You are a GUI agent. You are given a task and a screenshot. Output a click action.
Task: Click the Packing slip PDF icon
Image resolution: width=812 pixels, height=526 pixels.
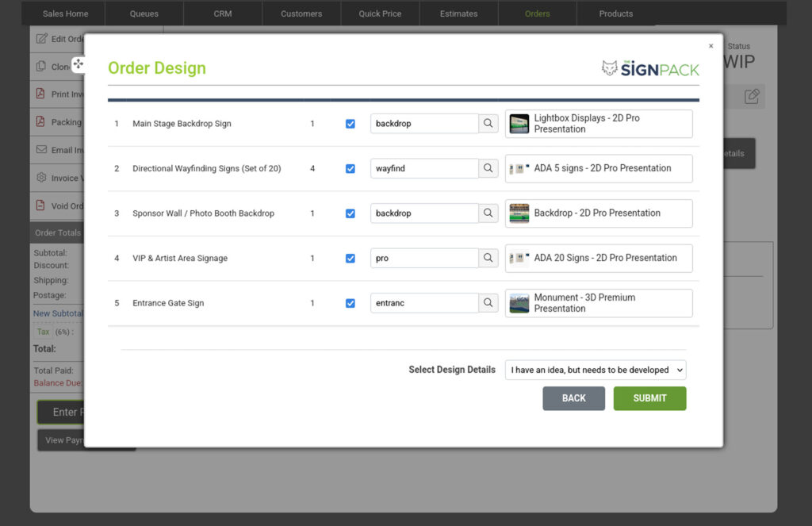40,122
